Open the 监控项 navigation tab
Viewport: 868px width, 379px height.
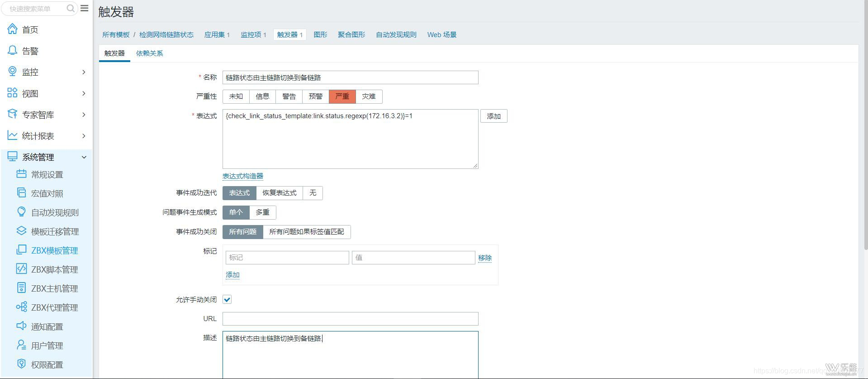point(253,35)
